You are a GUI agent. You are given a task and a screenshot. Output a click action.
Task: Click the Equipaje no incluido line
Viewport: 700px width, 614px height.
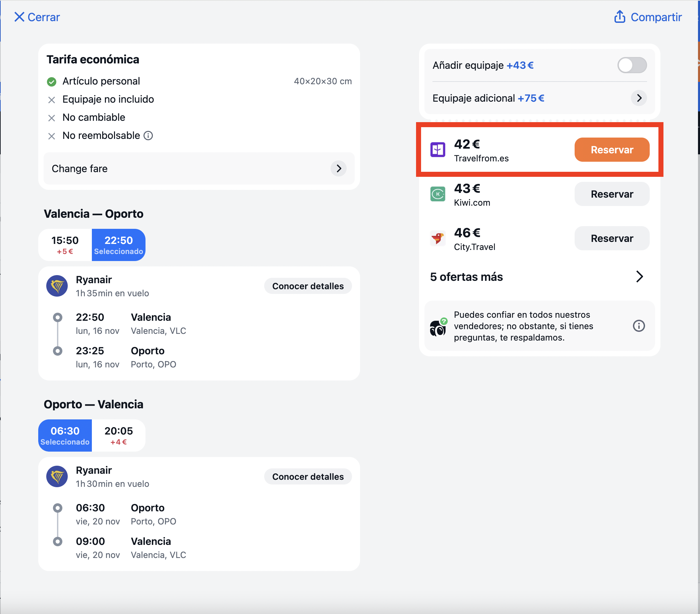(108, 99)
